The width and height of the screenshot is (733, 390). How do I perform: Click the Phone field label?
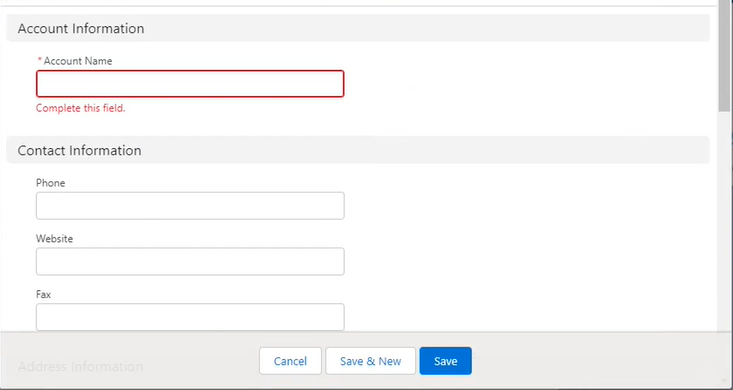(x=50, y=183)
